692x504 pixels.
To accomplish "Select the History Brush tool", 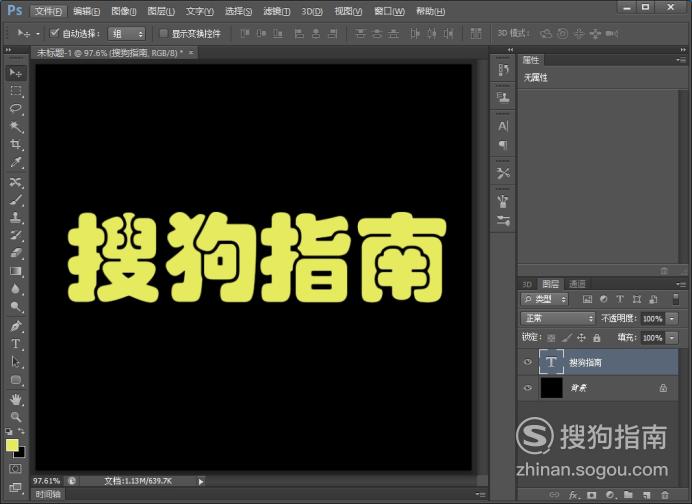I will pos(16,235).
